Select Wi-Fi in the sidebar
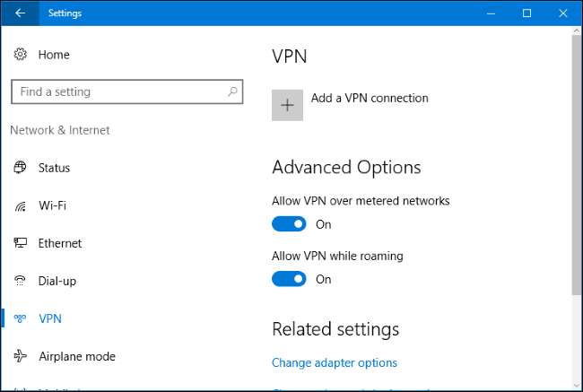Viewport: 583px width, 392px height. [x=52, y=205]
